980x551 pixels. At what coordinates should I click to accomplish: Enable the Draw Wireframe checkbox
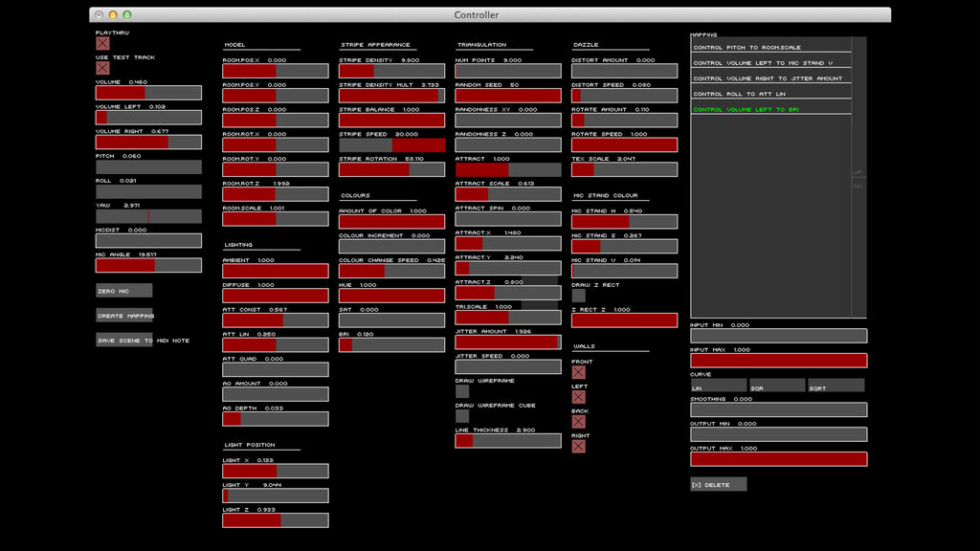(462, 391)
